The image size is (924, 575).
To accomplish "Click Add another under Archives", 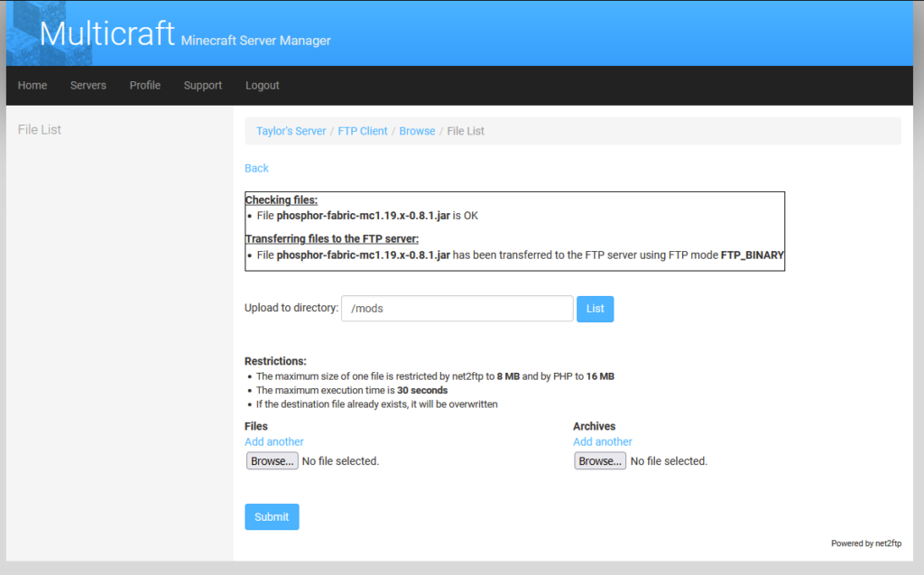I will [602, 441].
